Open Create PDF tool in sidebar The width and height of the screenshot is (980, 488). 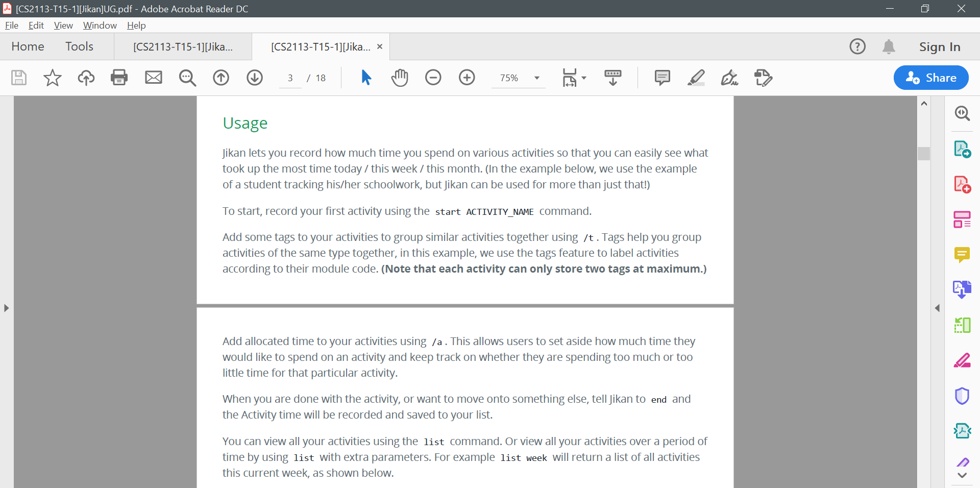pyautogui.click(x=962, y=184)
